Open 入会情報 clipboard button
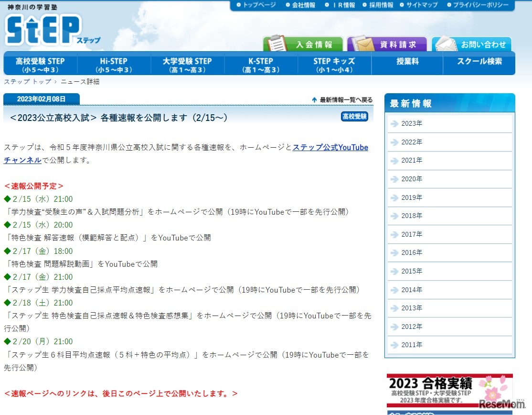Screen dimensions: 532x415 pyautogui.click(x=303, y=44)
